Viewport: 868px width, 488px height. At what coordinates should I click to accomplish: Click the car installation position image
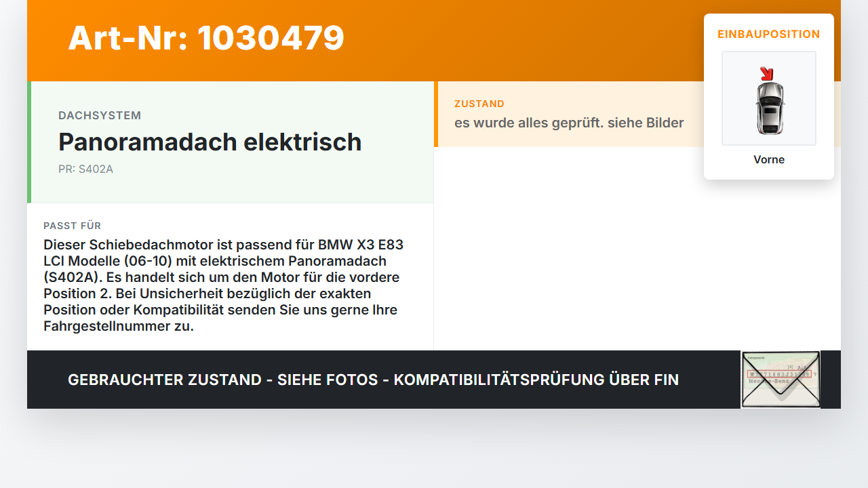click(769, 98)
